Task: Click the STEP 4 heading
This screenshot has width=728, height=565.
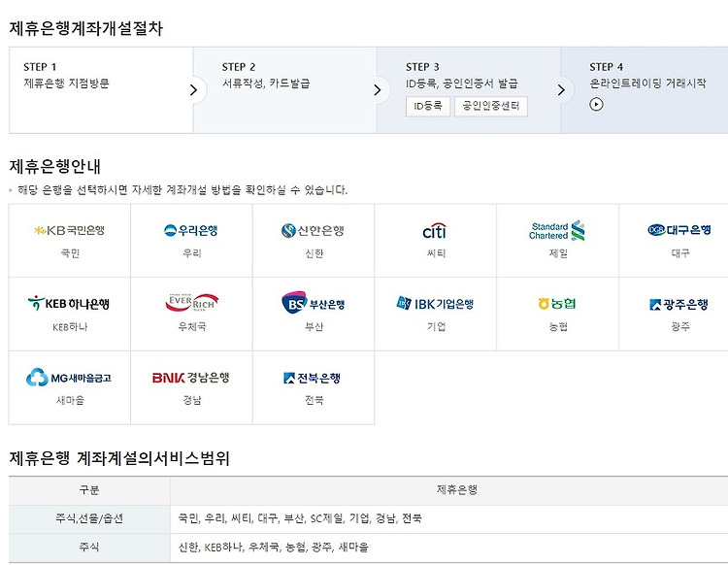Action: point(607,67)
